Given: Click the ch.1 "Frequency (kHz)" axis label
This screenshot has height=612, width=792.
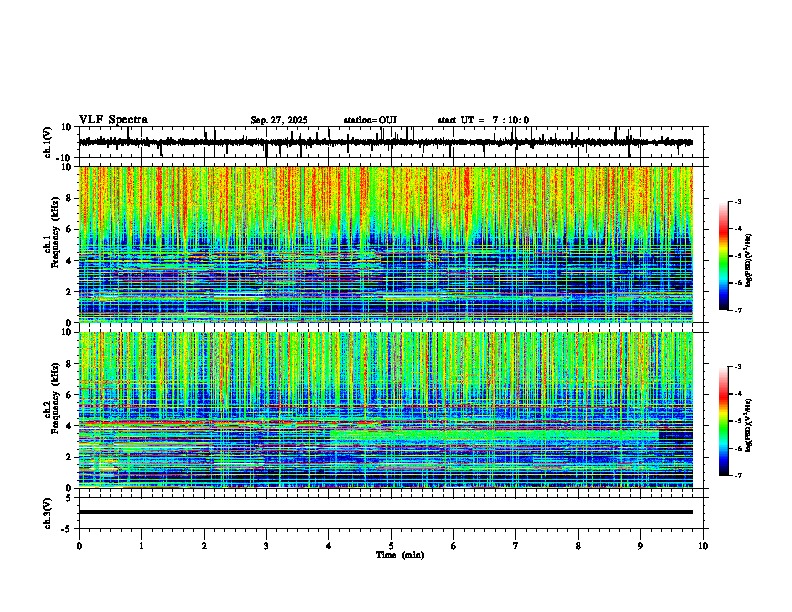Looking at the screenshot, I should click(x=55, y=232).
